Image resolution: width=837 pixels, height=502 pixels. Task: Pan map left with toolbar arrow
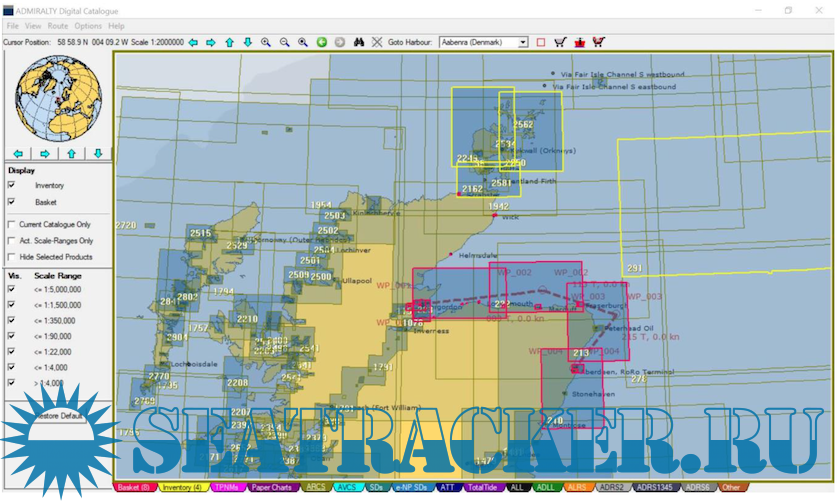pos(192,43)
